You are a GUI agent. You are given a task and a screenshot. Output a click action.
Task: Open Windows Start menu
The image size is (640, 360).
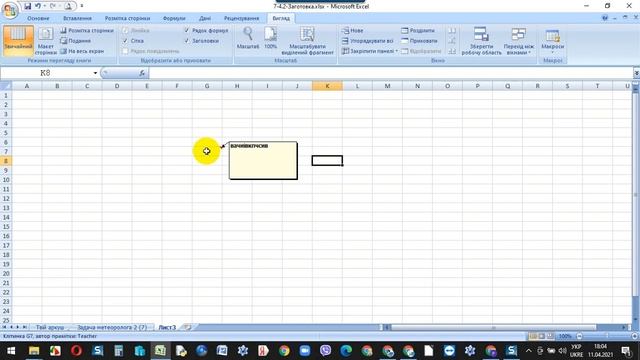coord(11,351)
